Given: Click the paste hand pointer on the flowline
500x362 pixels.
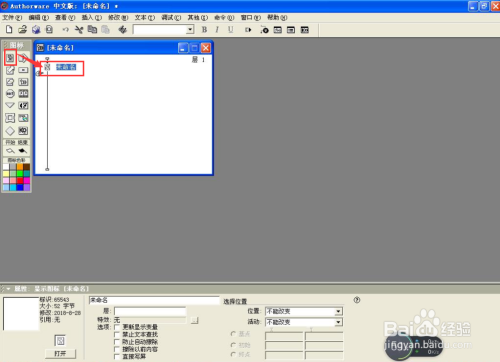Looking at the screenshot, I should tap(39, 73).
